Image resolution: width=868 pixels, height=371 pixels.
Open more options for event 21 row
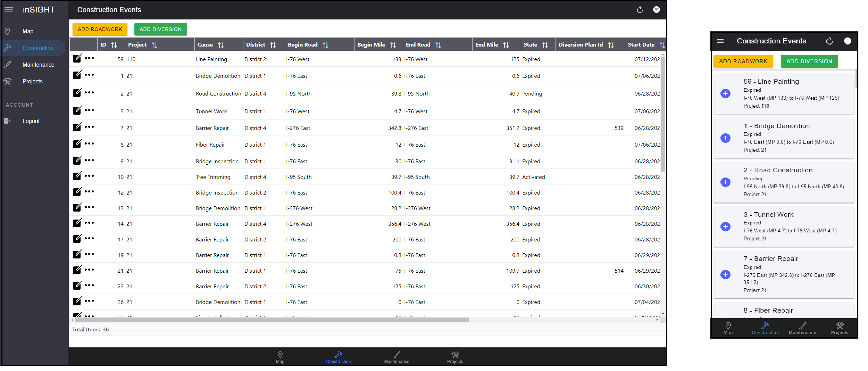[x=89, y=270]
